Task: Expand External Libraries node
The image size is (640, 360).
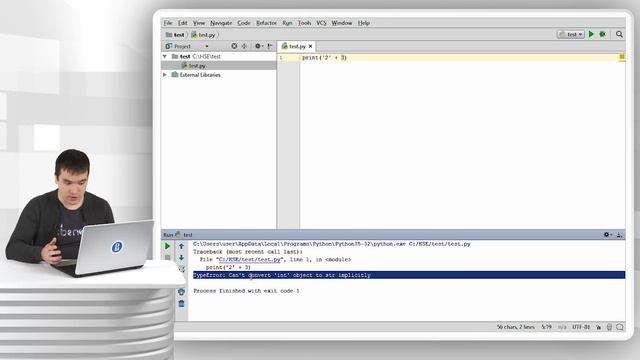Action: [165, 75]
